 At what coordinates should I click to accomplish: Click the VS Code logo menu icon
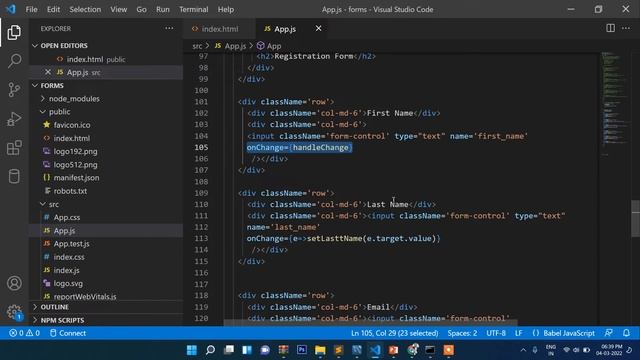click(11, 9)
